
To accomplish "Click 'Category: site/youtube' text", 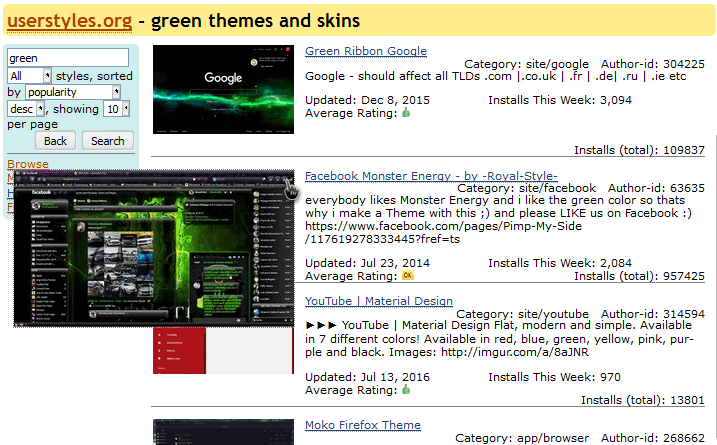I will [x=522, y=314].
